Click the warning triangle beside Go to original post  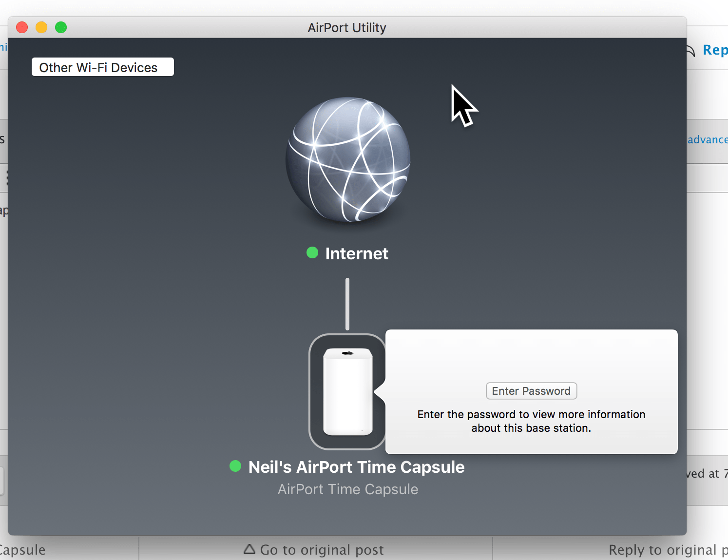point(249,549)
